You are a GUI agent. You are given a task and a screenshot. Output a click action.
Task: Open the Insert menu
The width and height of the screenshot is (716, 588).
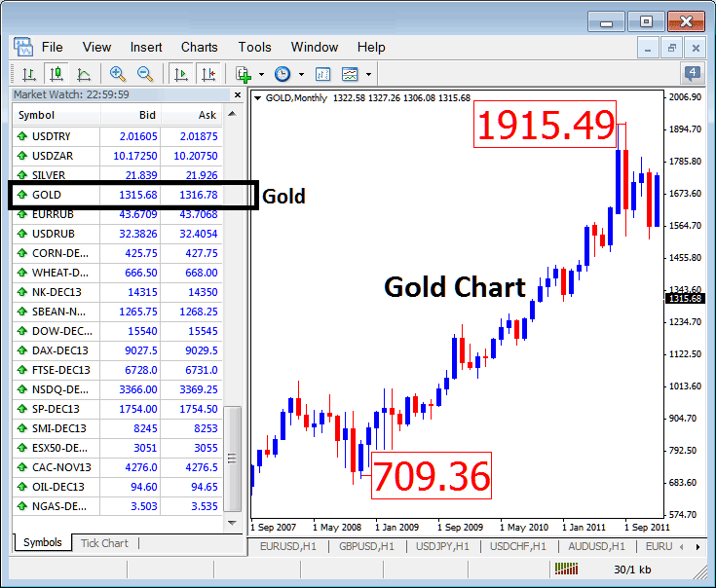[146, 47]
